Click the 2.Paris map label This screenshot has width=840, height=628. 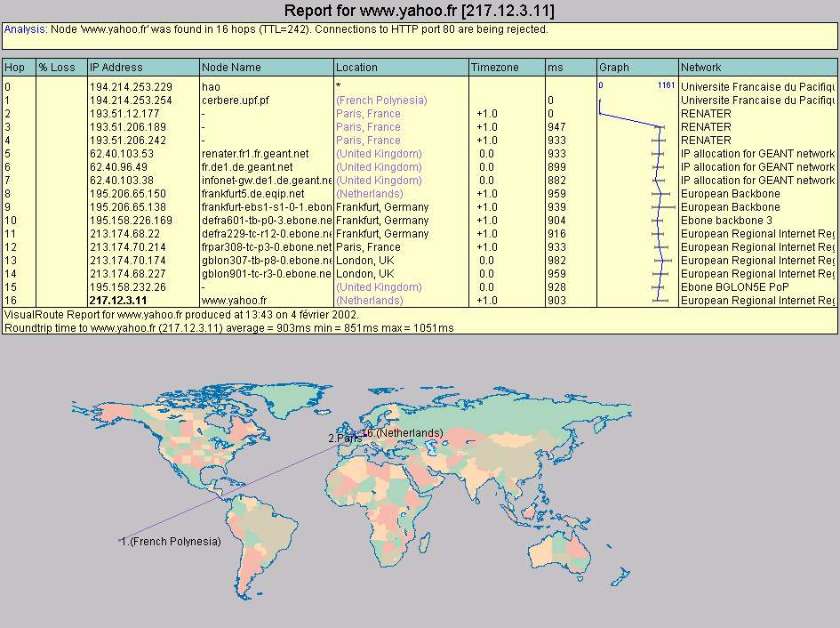345,439
